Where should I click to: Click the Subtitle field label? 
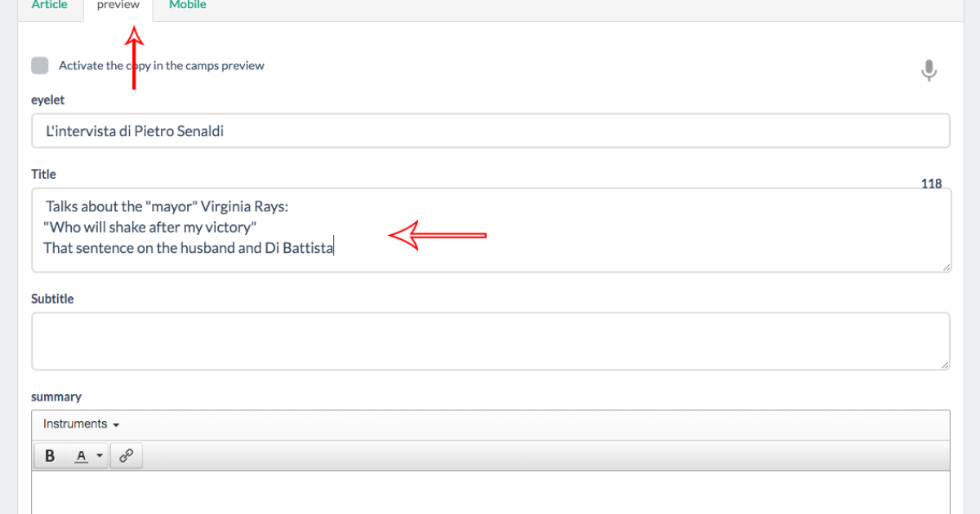coord(52,299)
